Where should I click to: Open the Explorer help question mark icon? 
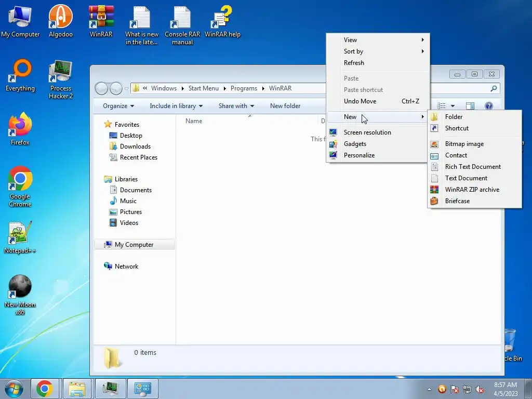(x=489, y=106)
